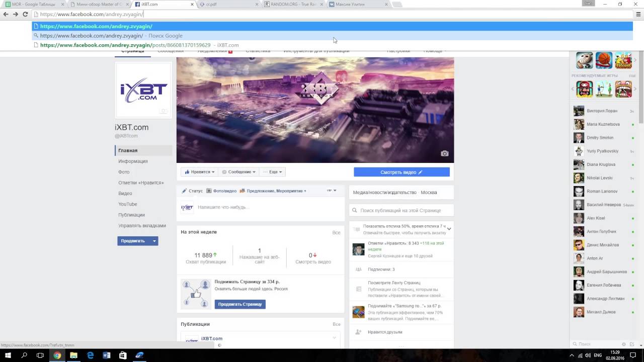Select YouTube in page sidebar
Screen dimensions: 644x362
click(x=128, y=204)
